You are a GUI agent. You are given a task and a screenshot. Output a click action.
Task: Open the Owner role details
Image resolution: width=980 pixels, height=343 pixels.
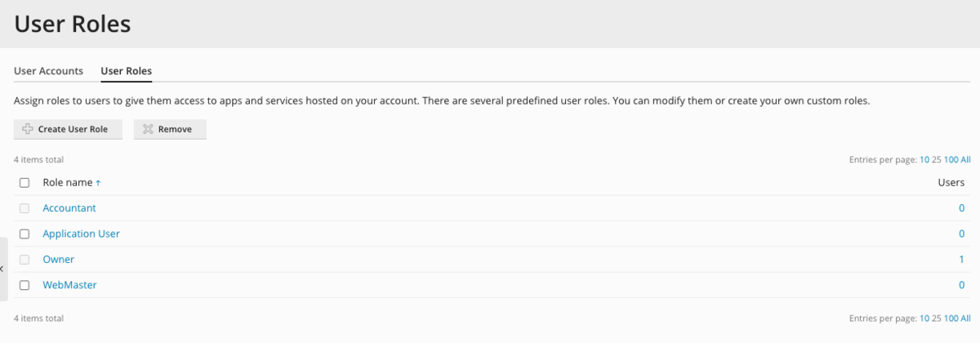pos(58,260)
